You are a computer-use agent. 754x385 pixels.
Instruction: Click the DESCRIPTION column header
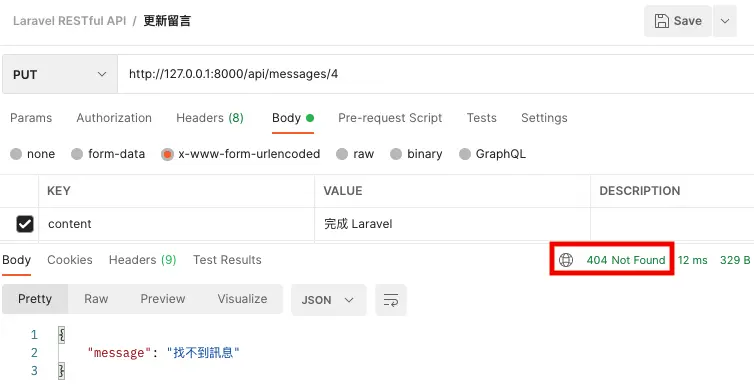(672, 191)
